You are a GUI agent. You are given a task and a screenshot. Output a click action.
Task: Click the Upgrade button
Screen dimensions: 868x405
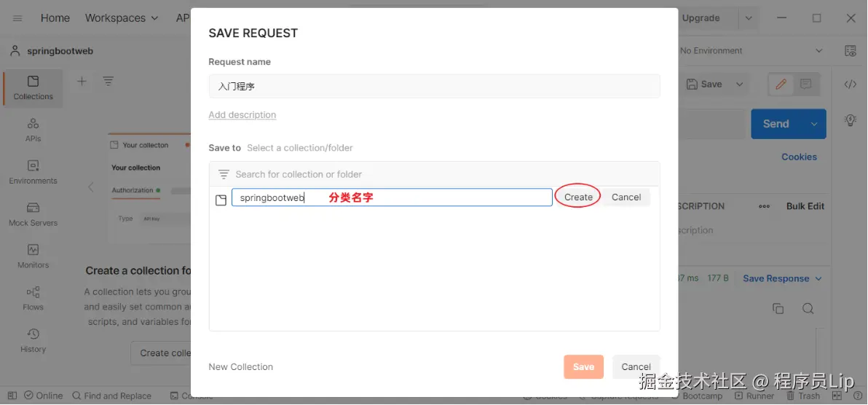(701, 18)
